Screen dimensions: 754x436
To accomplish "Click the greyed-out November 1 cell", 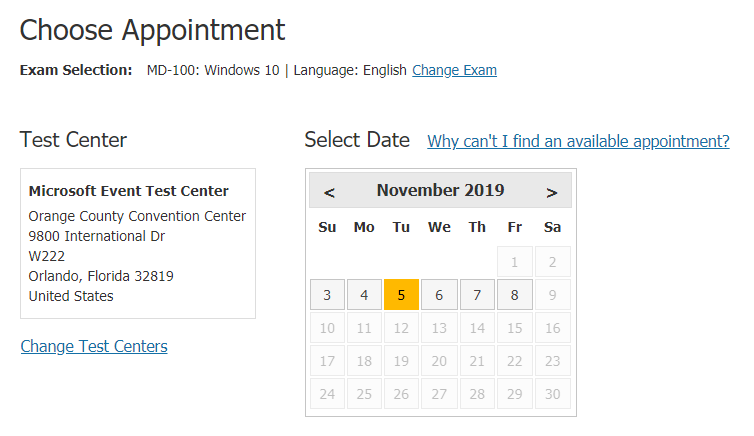I will 515,262.
